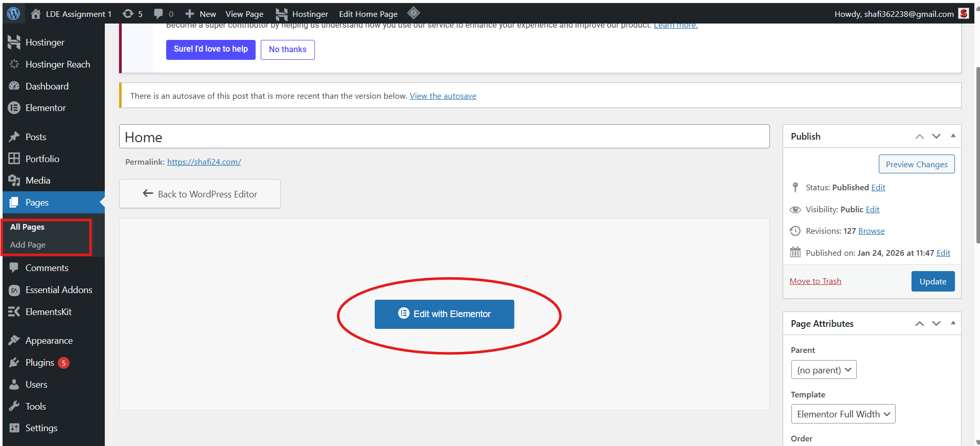Collapse the Publish panel using triangle toggle

(953, 136)
